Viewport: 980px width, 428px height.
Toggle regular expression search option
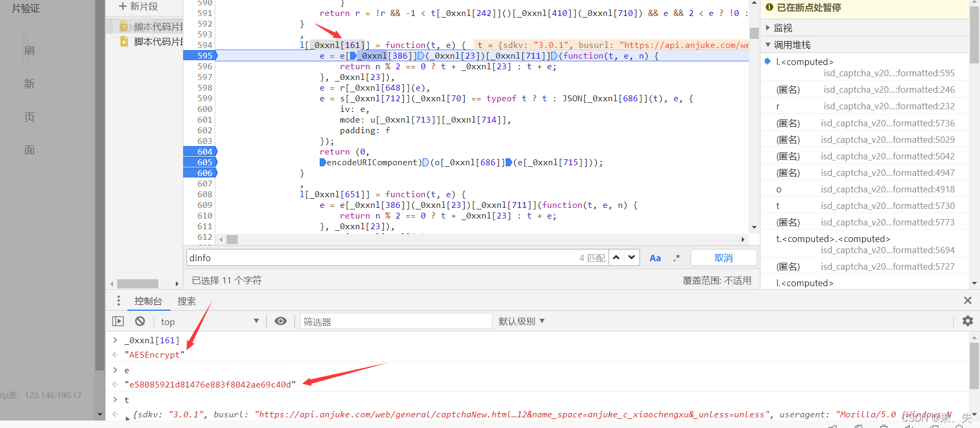pyautogui.click(x=676, y=258)
